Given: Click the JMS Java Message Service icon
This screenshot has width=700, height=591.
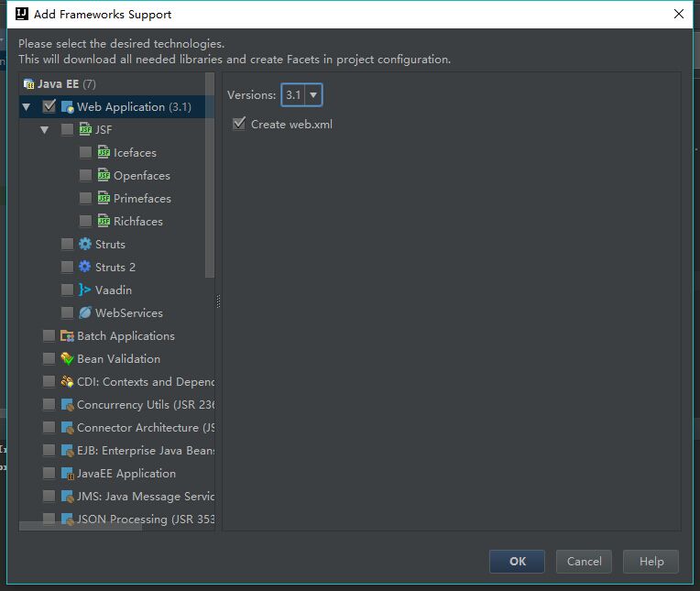Looking at the screenshot, I should [x=67, y=496].
